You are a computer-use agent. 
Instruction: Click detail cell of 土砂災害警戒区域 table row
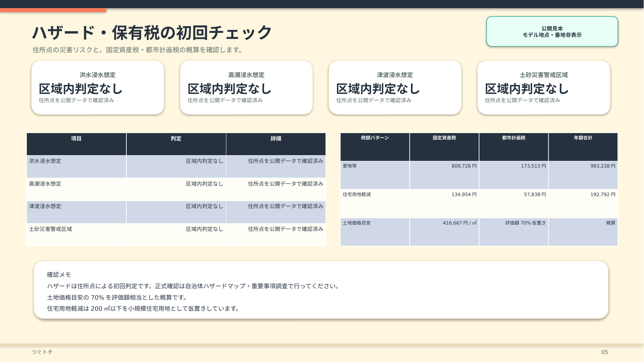tap(276, 235)
